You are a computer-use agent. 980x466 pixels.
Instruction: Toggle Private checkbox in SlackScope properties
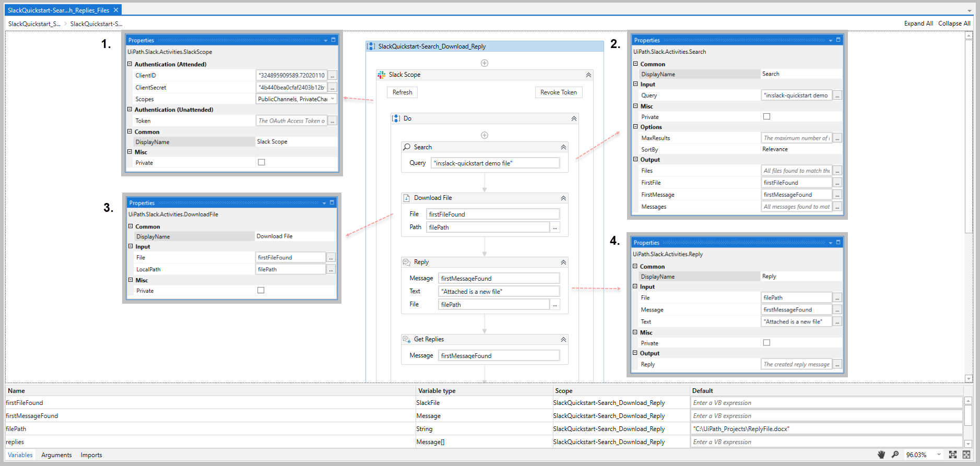click(262, 162)
